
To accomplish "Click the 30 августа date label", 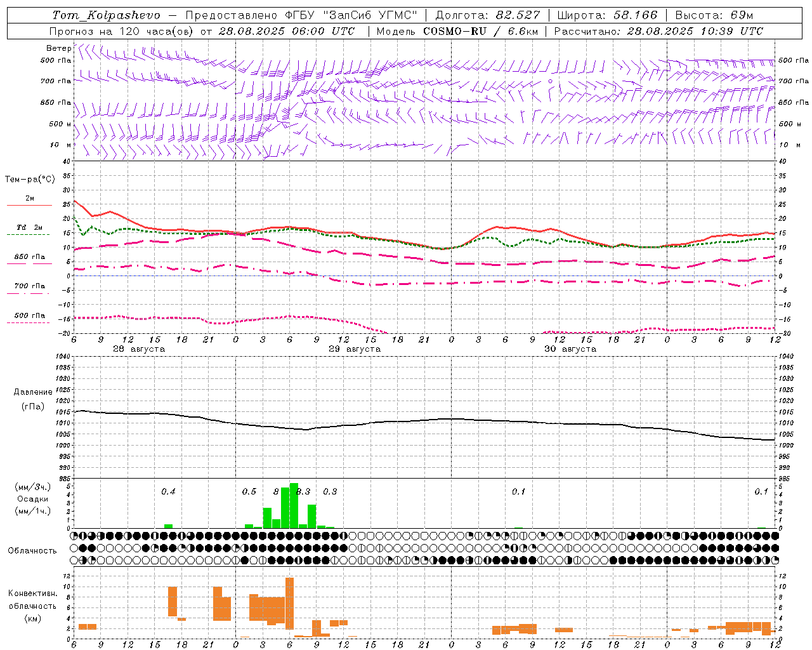I will pyautogui.click(x=570, y=349).
